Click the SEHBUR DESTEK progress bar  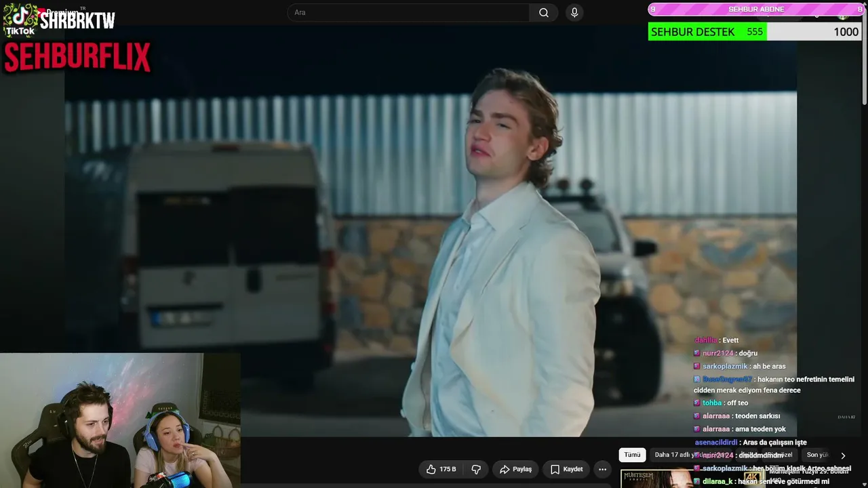(755, 32)
